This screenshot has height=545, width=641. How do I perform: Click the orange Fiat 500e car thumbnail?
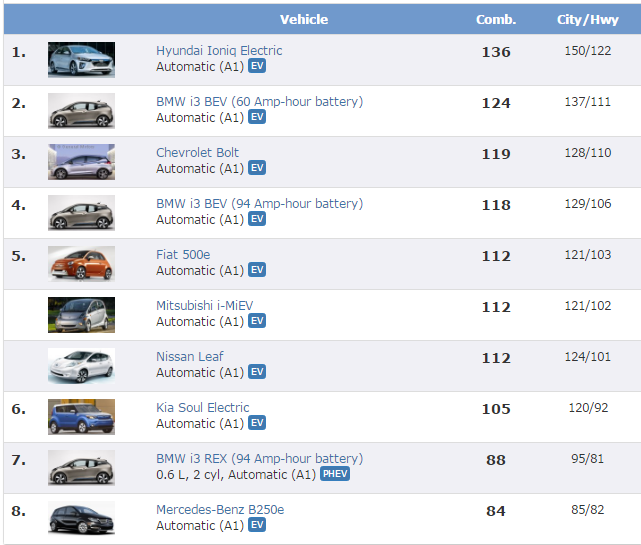81,264
